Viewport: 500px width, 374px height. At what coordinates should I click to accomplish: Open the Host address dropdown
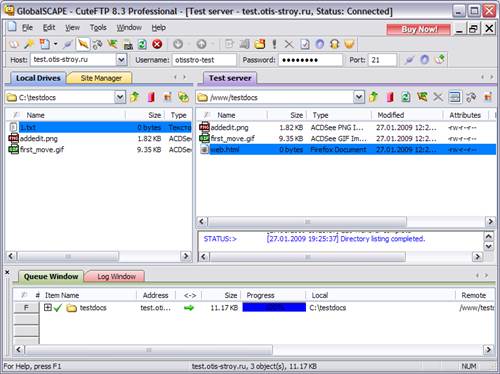click(x=121, y=60)
